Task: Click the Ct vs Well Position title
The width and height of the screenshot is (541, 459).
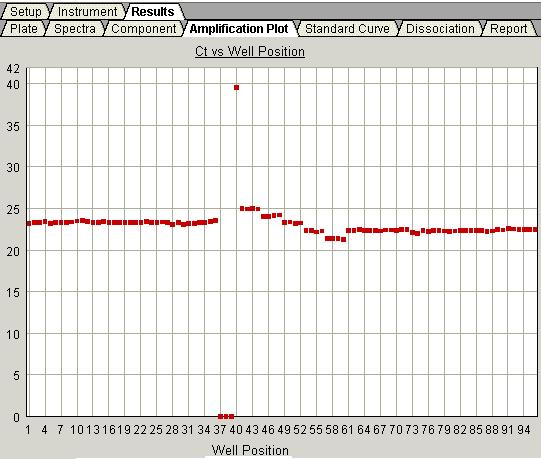Action: pyautogui.click(x=250, y=51)
